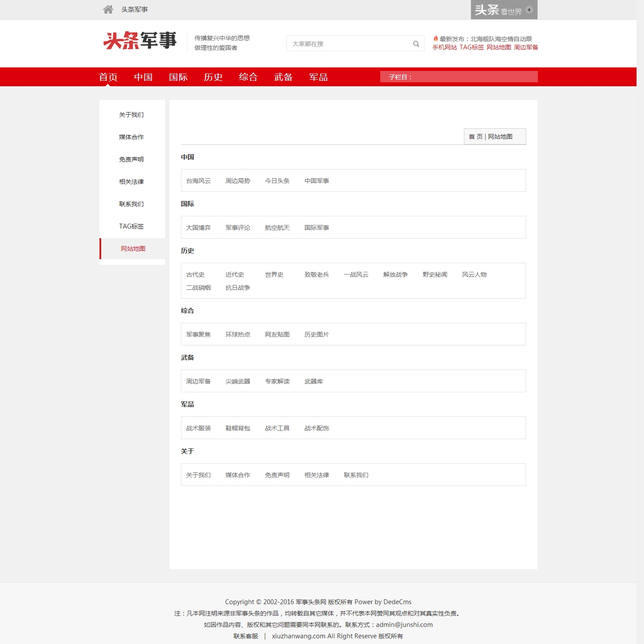The width and height of the screenshot is (644, 644).
Task: Open the 风云人物 category link
Action: click(474, 274)
